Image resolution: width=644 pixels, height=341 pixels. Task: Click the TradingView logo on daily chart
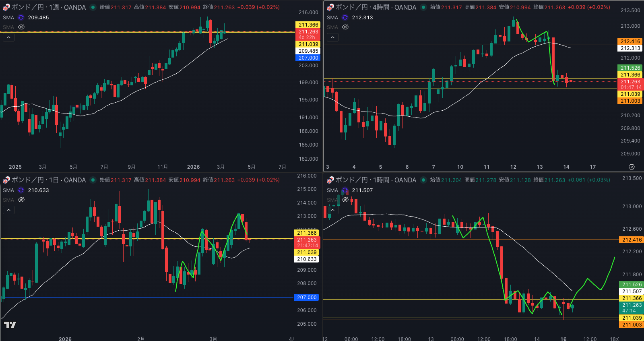[10, 324]
